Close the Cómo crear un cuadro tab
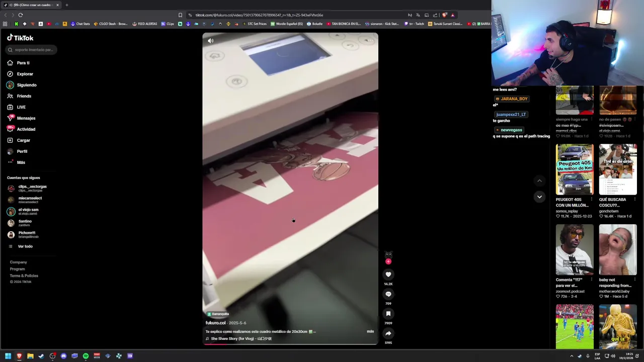Viewport: 644px width, 362px height. click(x=57, y=5)
